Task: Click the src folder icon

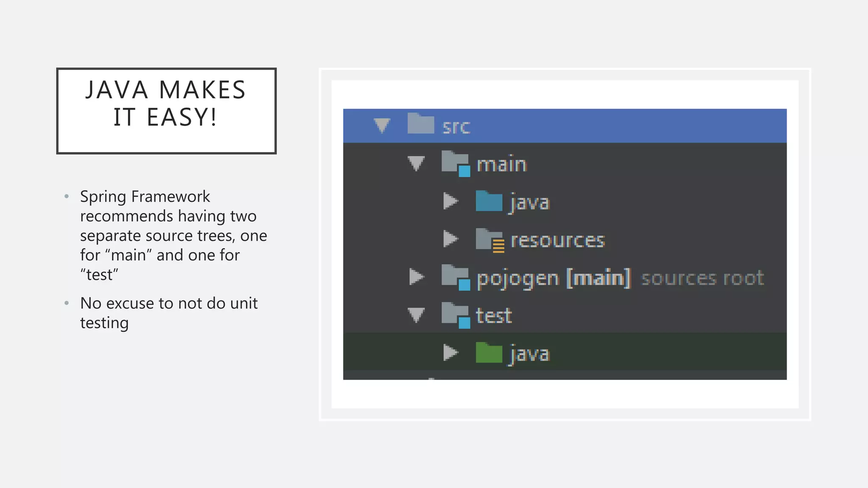Action: pyautogui.click(x=420, y=124)
